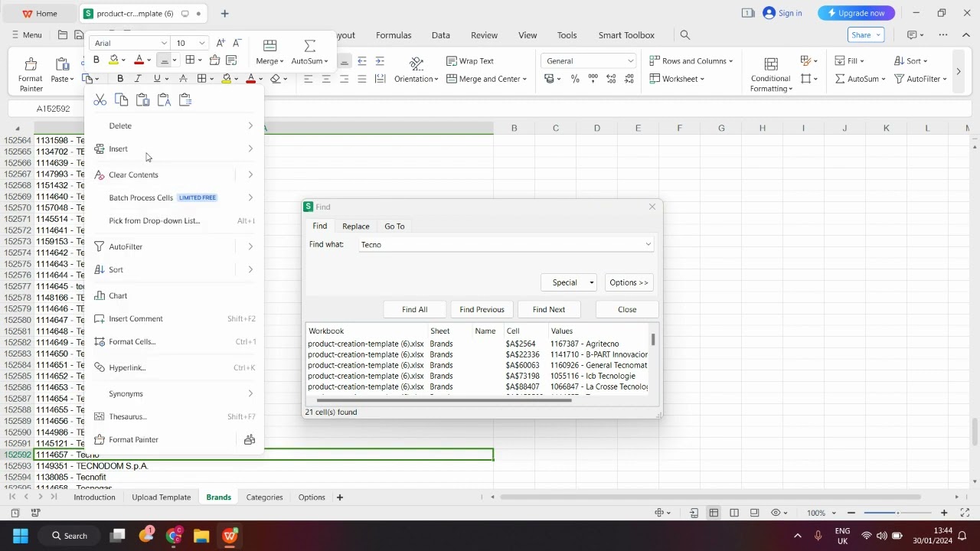Click increase indent icon

pyautogui.click(x=380, y=61)
